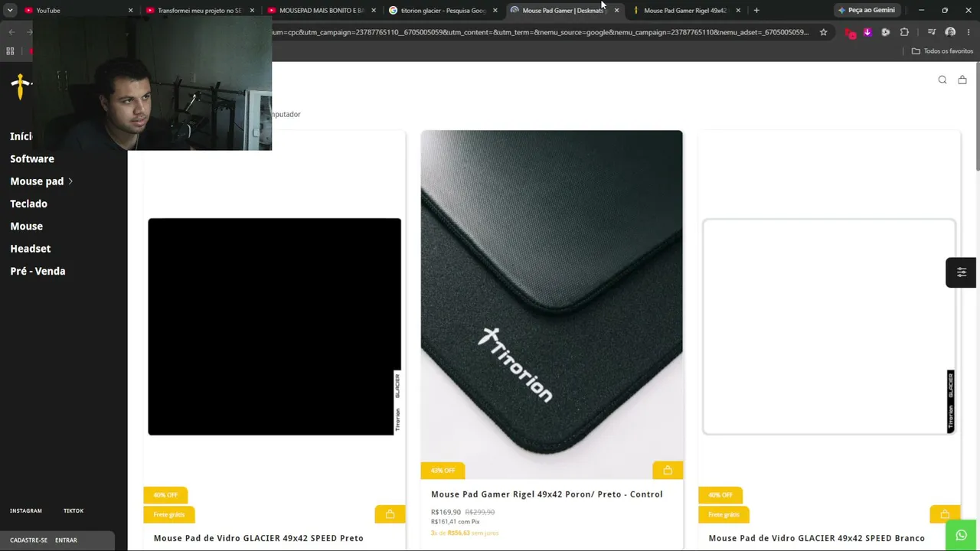Screen dimensions: 980x551
Task: Add GLACIER SPEED Branco to cart
Action: click(945, 514)
